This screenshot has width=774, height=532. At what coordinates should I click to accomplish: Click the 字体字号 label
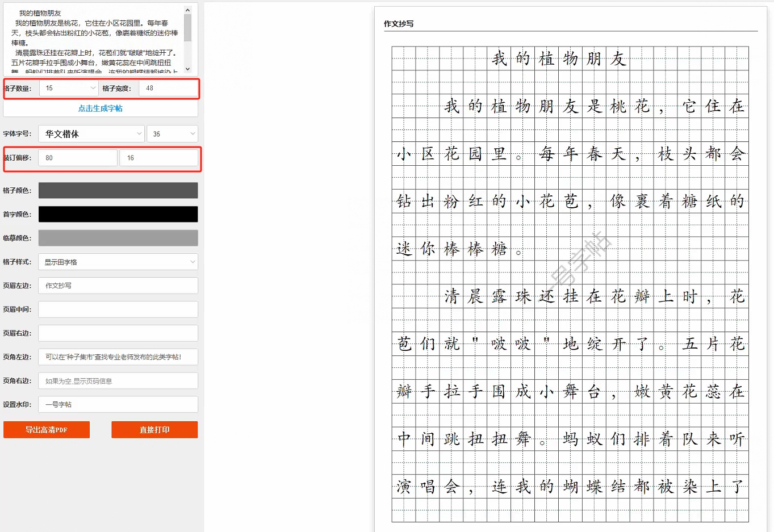[17, 134]
